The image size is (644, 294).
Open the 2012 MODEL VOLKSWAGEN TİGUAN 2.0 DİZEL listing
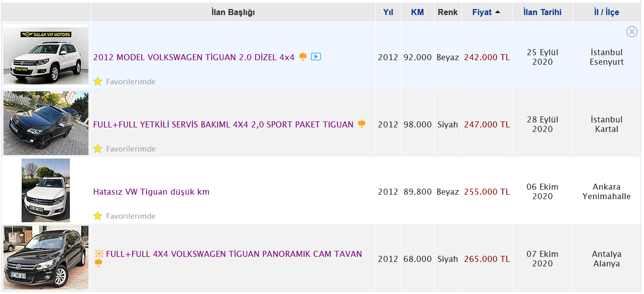click(x=194, y=57)
